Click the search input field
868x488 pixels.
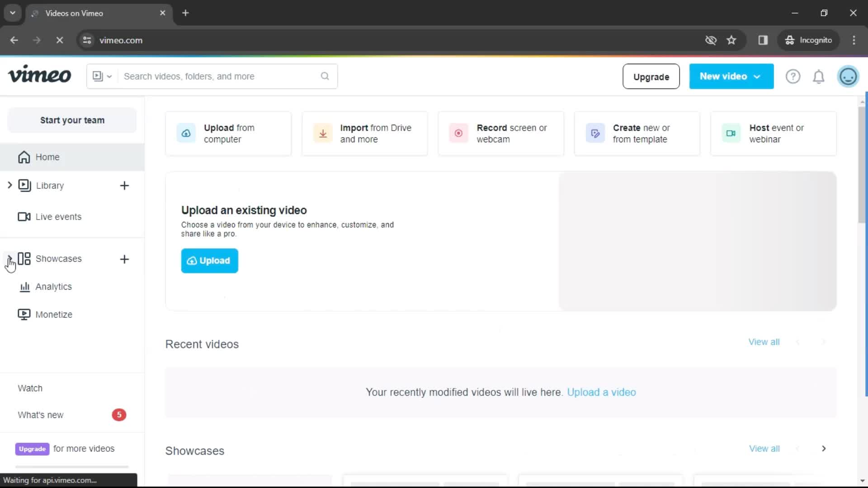(x=212, y=76)
